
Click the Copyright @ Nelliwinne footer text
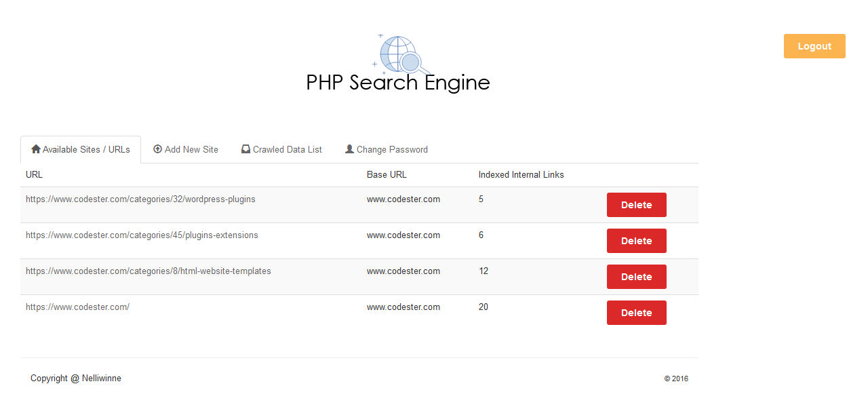click(76, 379)
